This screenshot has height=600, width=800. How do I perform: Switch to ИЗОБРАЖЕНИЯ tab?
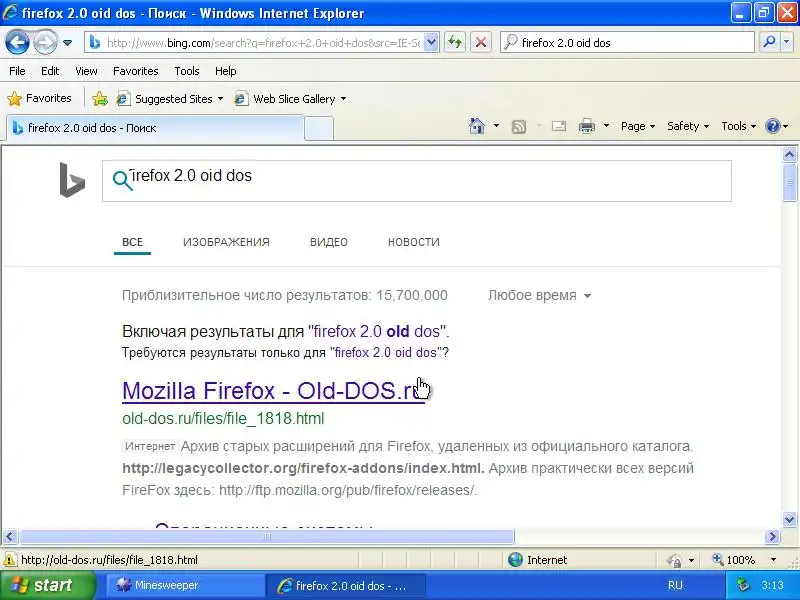226,242
